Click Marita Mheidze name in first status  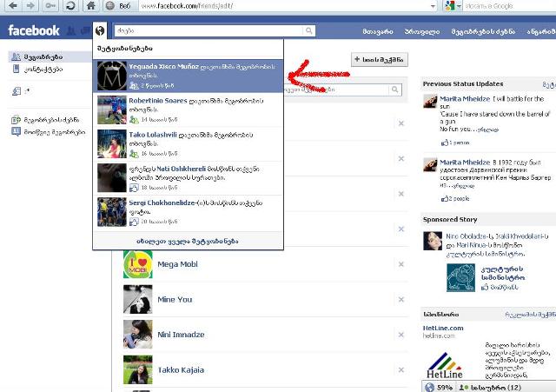[465, 98]
